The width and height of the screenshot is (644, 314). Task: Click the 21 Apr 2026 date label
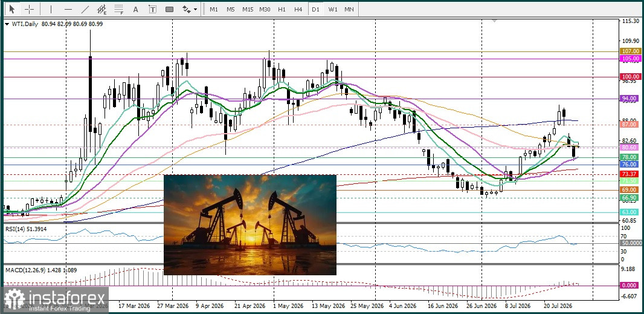250,306
